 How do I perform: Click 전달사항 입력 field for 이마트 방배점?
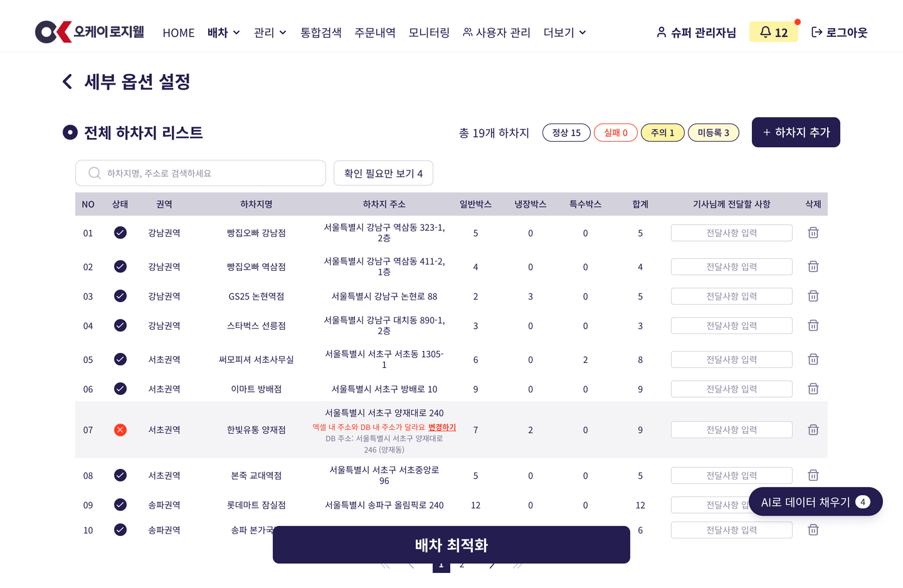732,389
